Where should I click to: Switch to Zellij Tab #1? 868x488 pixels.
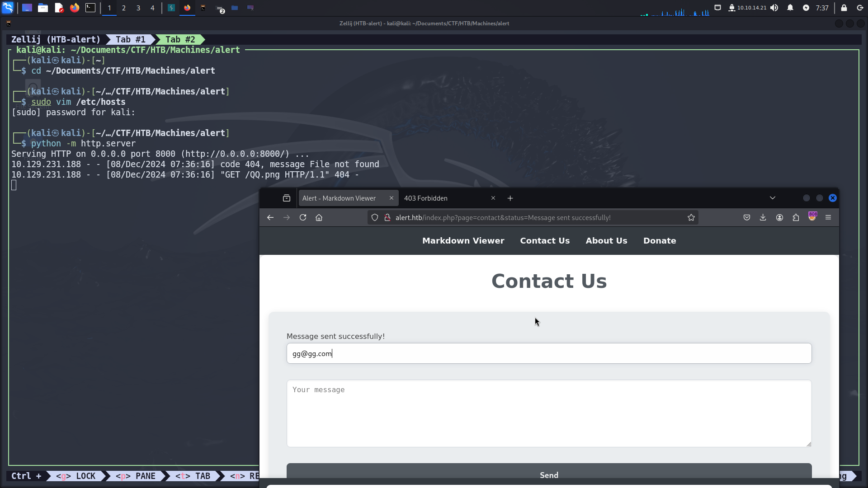click(x=130, y=40)
